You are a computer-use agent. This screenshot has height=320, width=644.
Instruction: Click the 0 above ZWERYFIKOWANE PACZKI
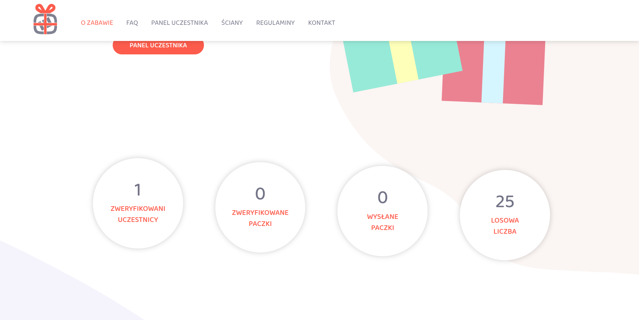[260, 194]
